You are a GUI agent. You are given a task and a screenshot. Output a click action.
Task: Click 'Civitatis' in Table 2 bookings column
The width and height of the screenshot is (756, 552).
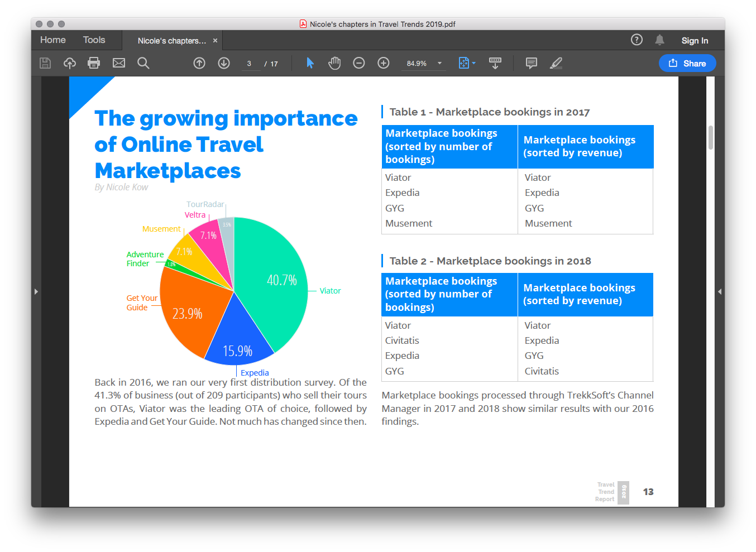tap(402, 340)
